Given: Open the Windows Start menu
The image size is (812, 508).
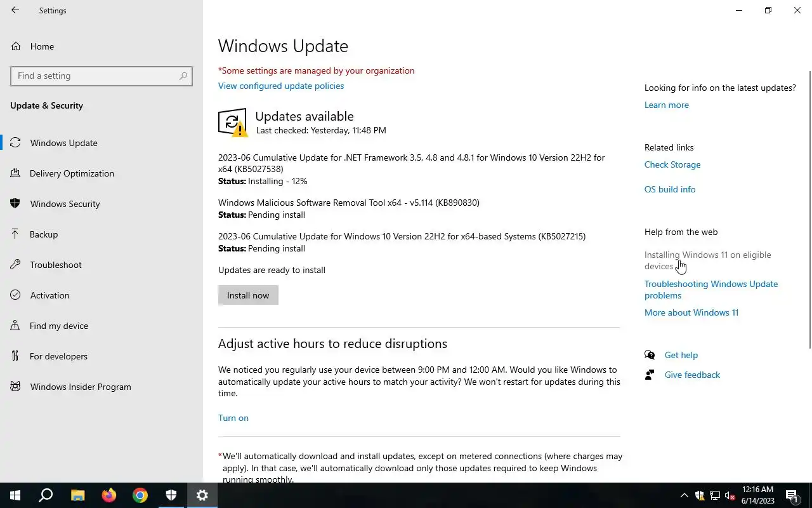Looking at the screenshot, I should pos(15,495).
